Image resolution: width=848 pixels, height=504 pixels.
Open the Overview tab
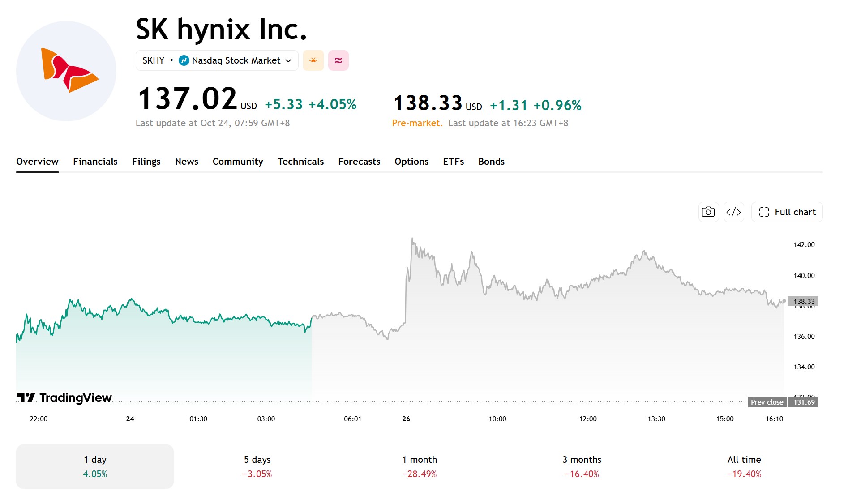click(38, 162)
